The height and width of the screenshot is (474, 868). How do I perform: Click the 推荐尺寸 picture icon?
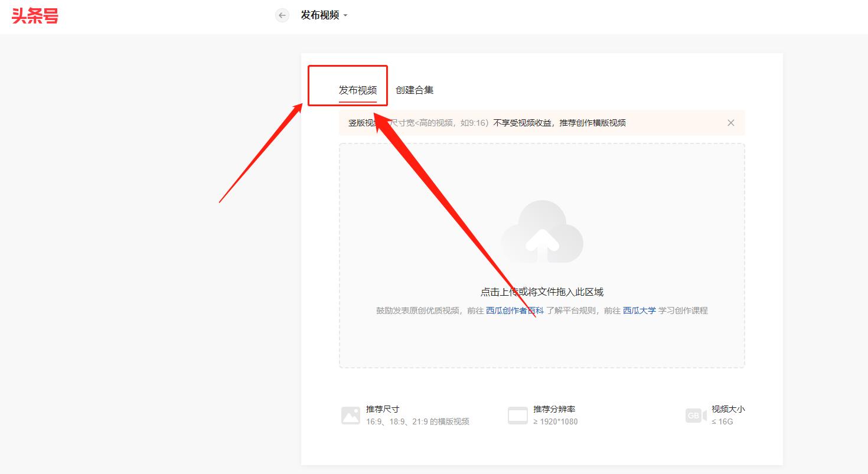click(x=350, y=416)
